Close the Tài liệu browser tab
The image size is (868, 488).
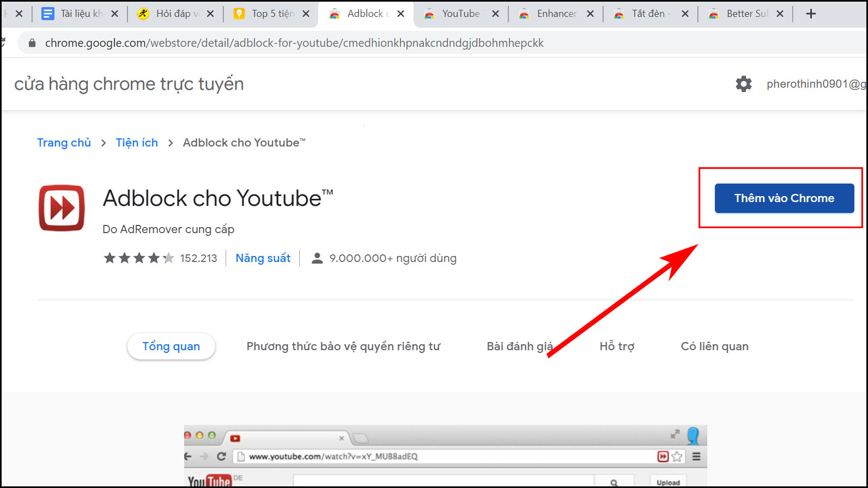[x=114, y=14]
